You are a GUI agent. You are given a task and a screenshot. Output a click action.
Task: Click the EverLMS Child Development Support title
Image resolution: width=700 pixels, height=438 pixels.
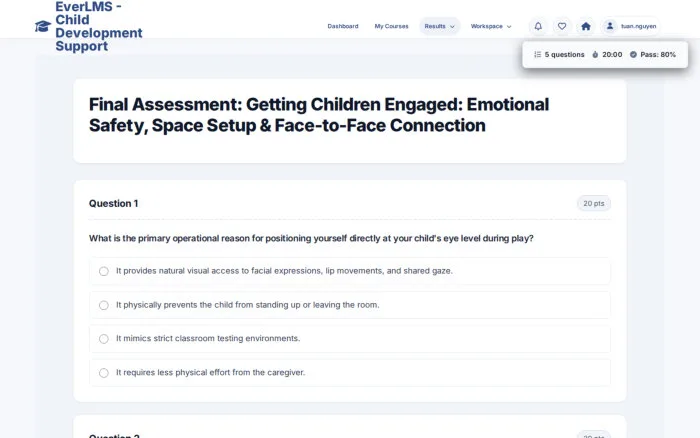99,26
